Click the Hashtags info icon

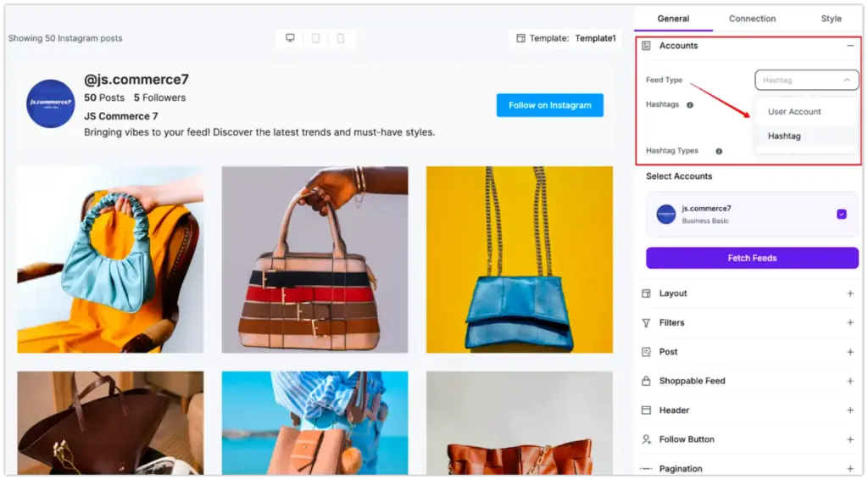[x=690, y=104]
